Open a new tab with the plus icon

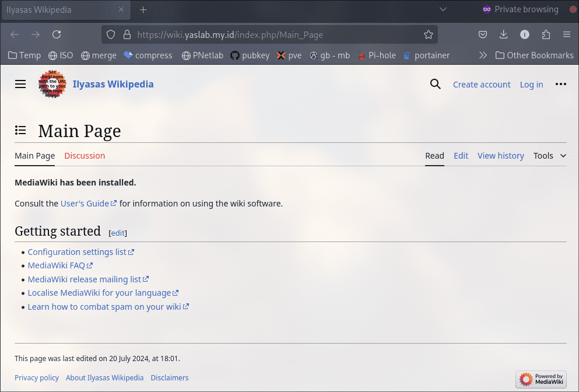point(143,10)
